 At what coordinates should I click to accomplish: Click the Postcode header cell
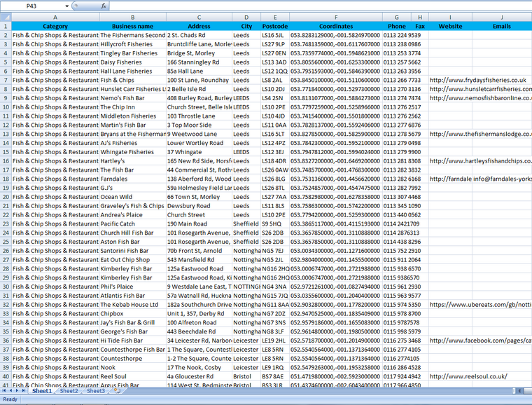point(275,26)
